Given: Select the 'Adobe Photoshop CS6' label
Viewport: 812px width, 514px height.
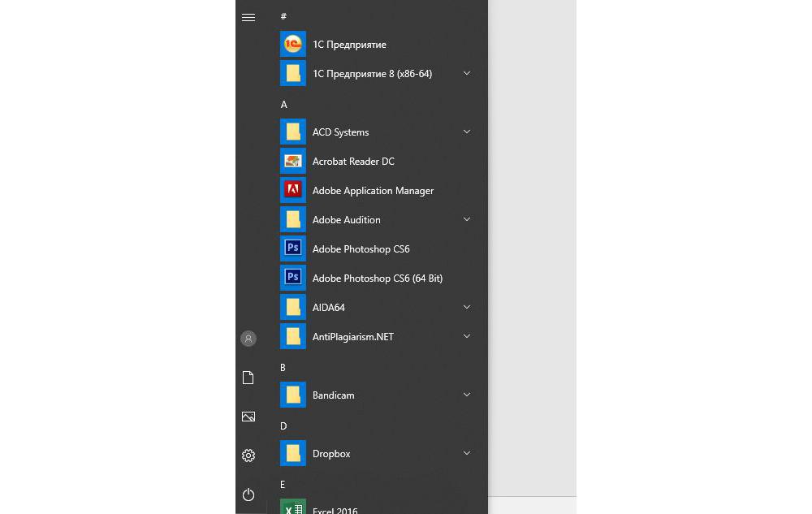Looking at the screenshot, I should click(x=361, y=249).
